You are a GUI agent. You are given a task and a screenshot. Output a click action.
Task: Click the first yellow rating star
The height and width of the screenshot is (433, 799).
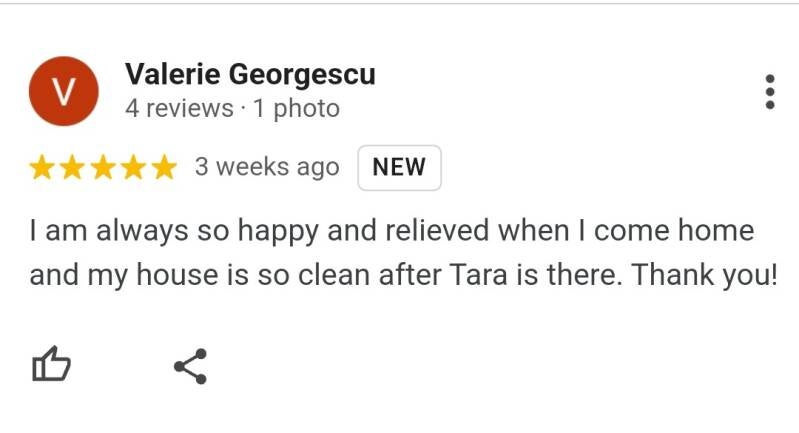(x=42, y=168)
